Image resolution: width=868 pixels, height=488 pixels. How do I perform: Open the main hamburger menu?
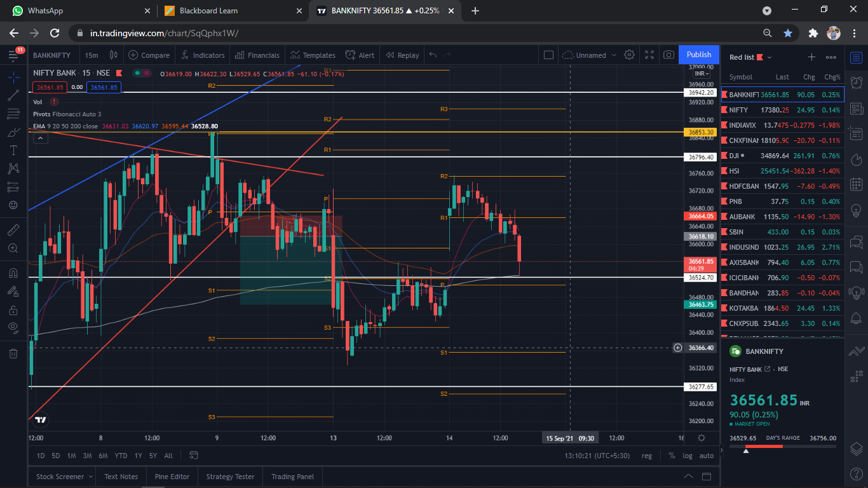pyautogui.click(x=14, y=55)
